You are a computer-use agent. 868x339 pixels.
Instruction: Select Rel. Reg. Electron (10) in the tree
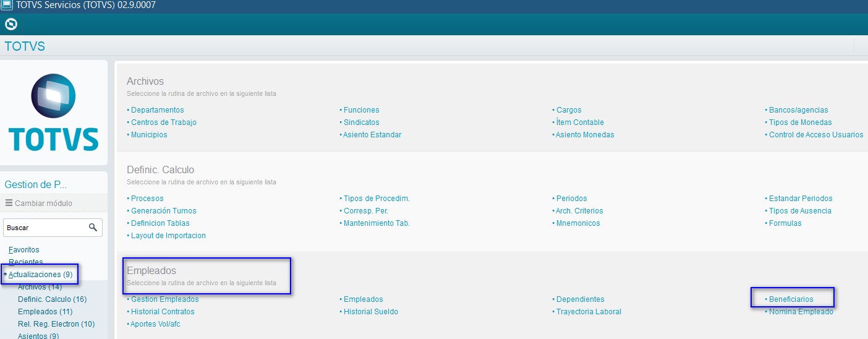coord(56,324)
